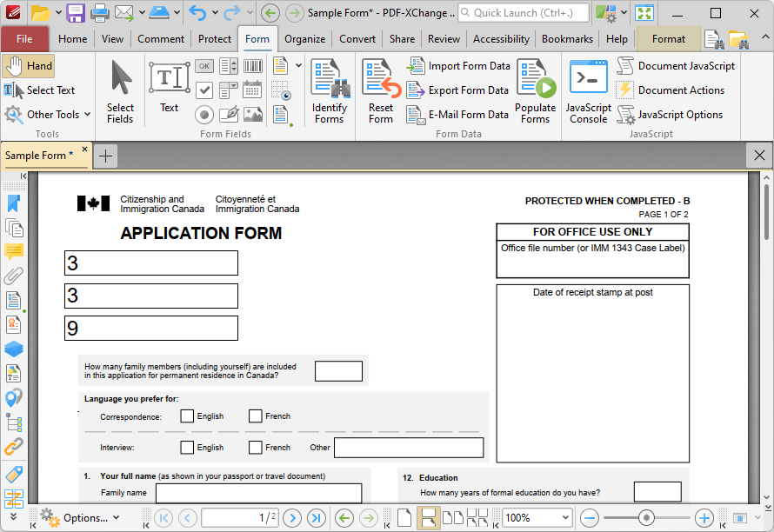Check the English checkbox for Correspondence
774x532 pixels.
pos(186,416)
